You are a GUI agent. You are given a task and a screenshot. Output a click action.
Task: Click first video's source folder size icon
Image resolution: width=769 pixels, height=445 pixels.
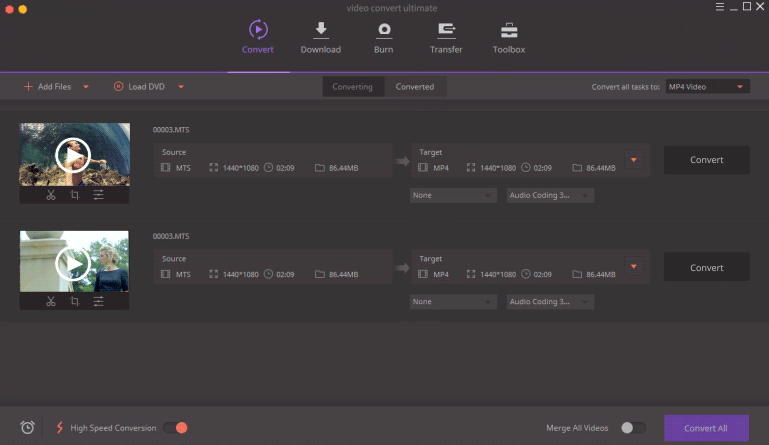click(320, 168)
